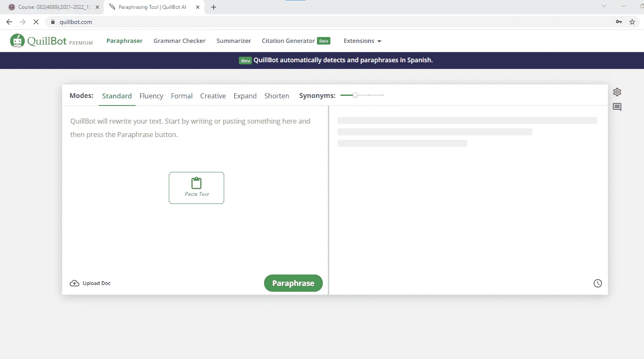Click the password key icon

619,22
